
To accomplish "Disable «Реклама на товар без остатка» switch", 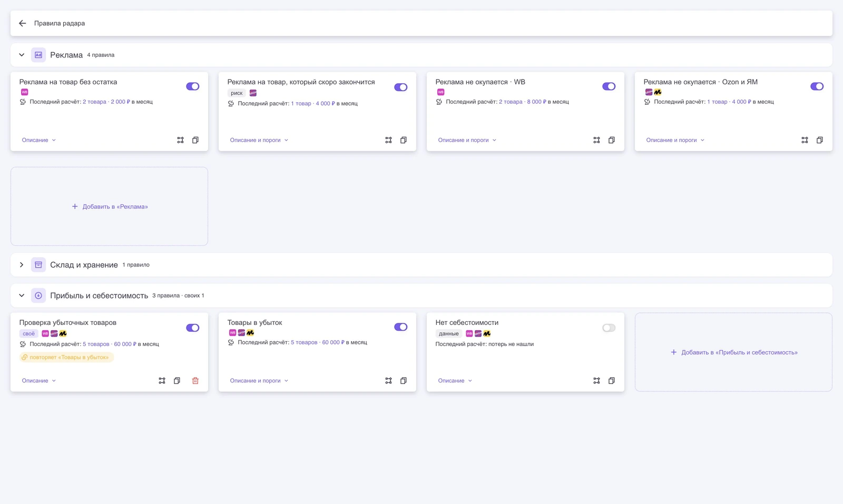I will (x=193, y=86).
